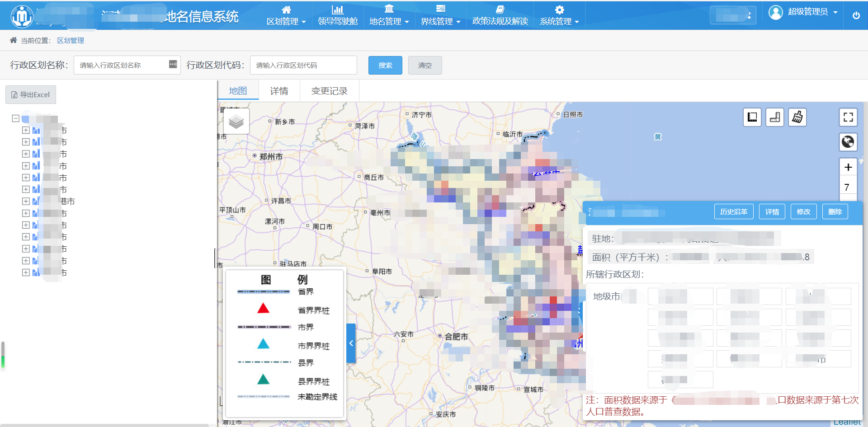Click 删除 button in info panel
This screenshot has width=868, height=427.
(x=835, y=211)
